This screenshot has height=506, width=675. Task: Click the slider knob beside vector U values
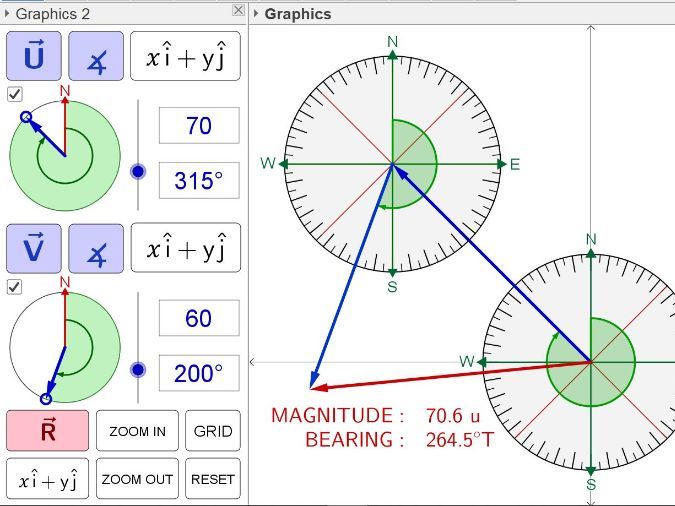coord(138,171)
